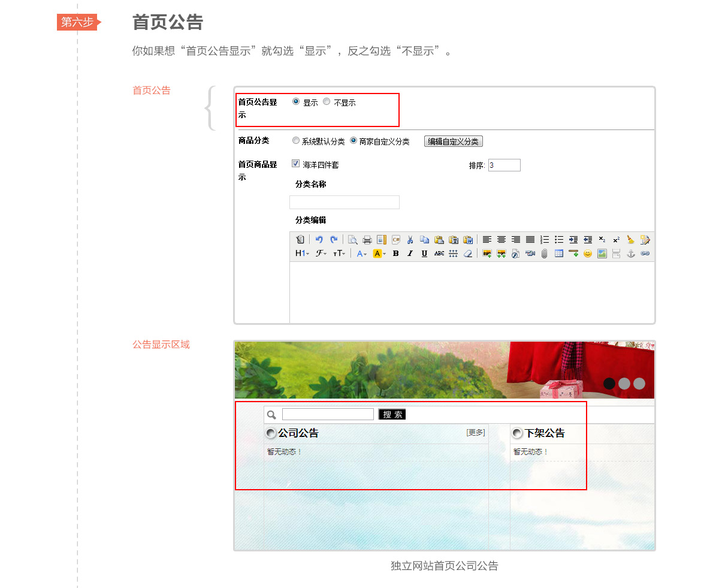The height and width of the screenshot is (588, 713).
Task: Undo the last editor action
Action: pyautogui.click(x=319, y=240)
